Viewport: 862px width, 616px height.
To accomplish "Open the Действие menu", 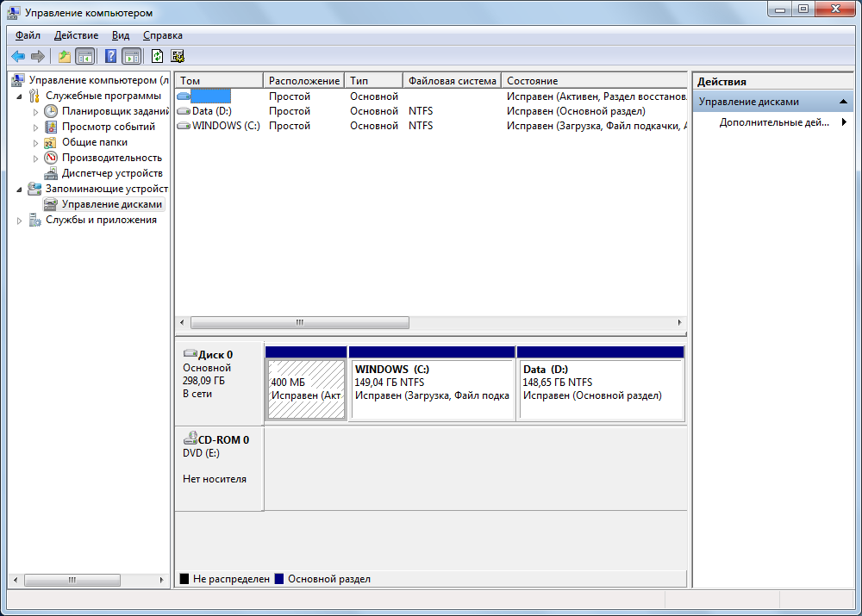I will (76, 35).
